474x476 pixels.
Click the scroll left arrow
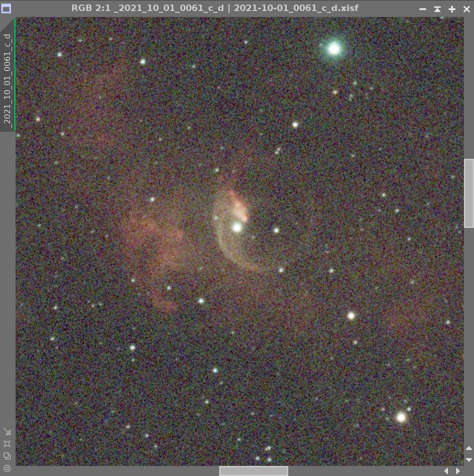coord(446,471)
